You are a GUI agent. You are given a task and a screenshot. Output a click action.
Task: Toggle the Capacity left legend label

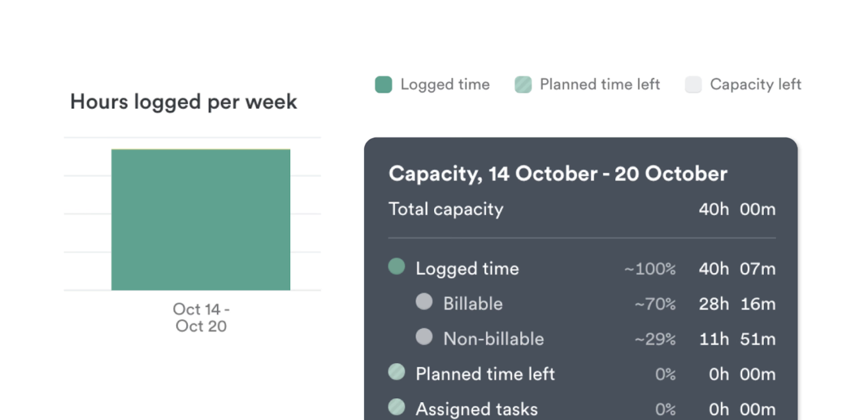coord(755,85)
